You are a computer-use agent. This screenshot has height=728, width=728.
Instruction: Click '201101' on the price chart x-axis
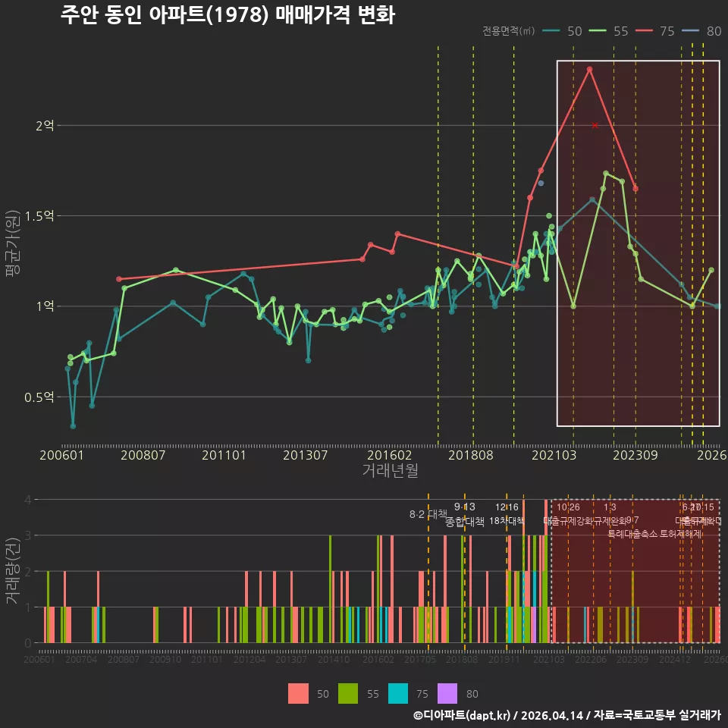pos(224,455)
